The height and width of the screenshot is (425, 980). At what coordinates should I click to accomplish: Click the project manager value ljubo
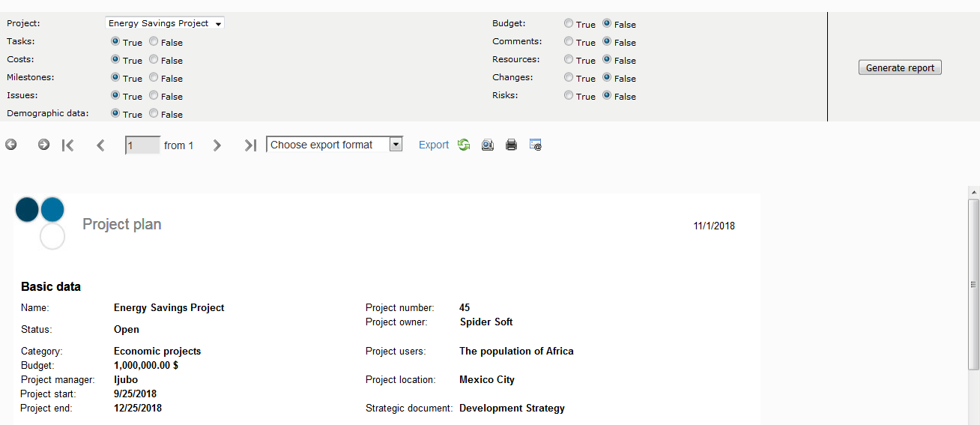126,379
